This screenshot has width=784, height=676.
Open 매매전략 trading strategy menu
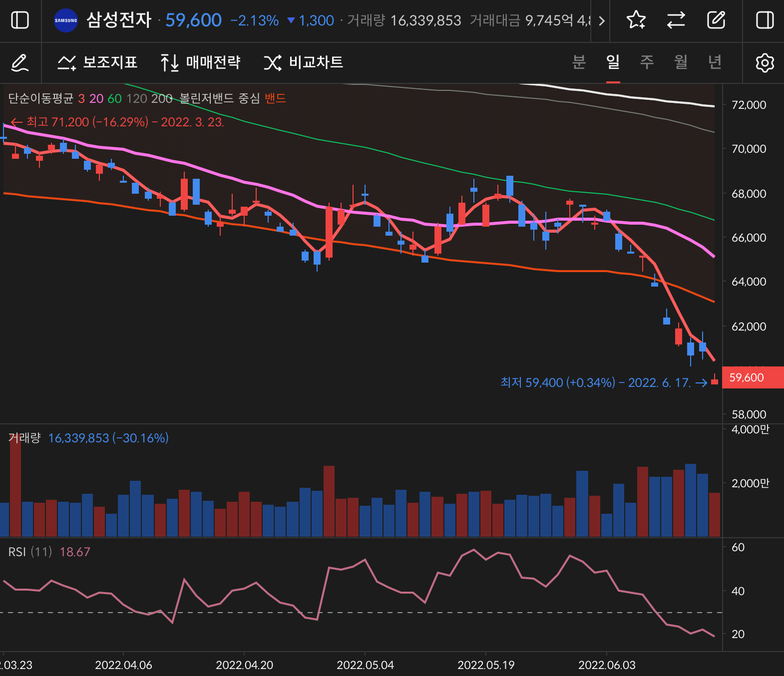[x=200, y=62]
